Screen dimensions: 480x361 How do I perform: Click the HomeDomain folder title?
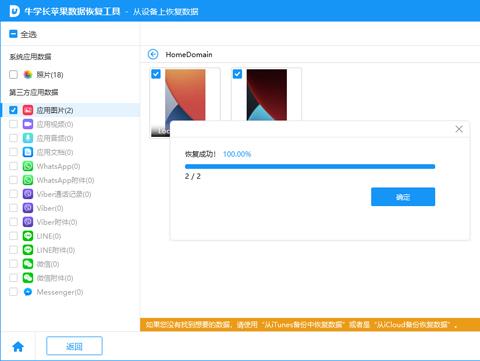[x=189, y=54]
